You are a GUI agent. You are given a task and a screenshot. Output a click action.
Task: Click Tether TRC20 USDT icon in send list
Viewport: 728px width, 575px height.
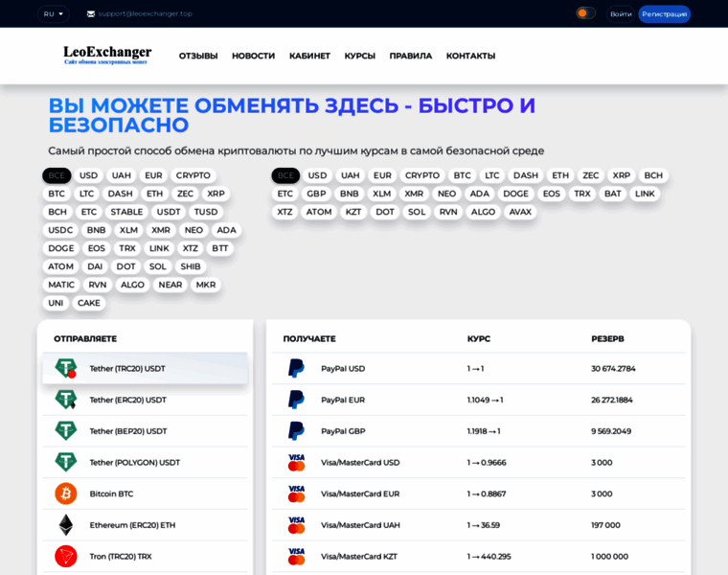(x=66, y=368)
